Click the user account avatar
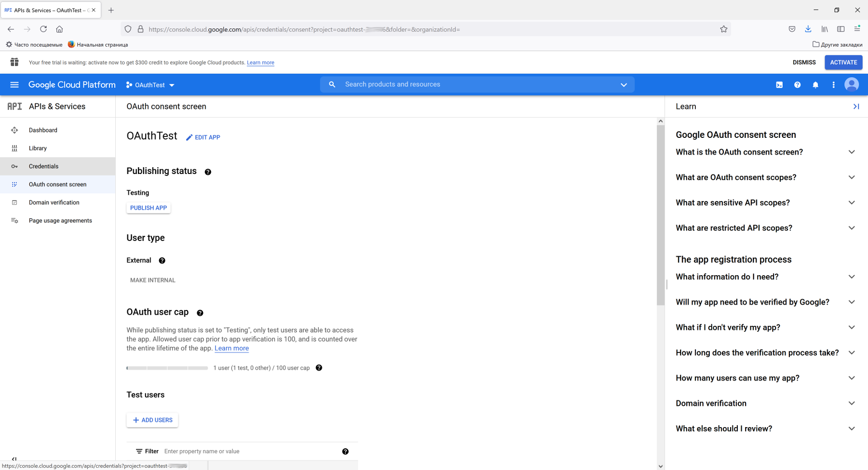This screenshot has width=868, height=470. (x=852, y=85)
